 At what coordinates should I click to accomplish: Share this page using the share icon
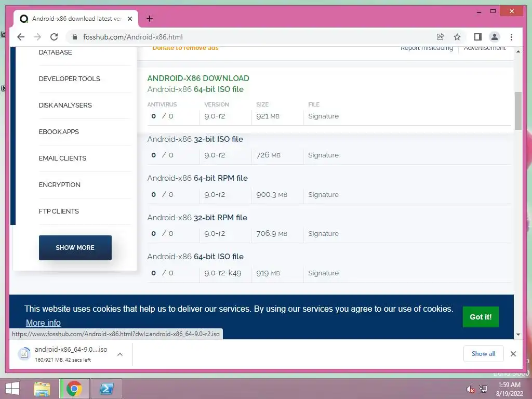point(440,37)
